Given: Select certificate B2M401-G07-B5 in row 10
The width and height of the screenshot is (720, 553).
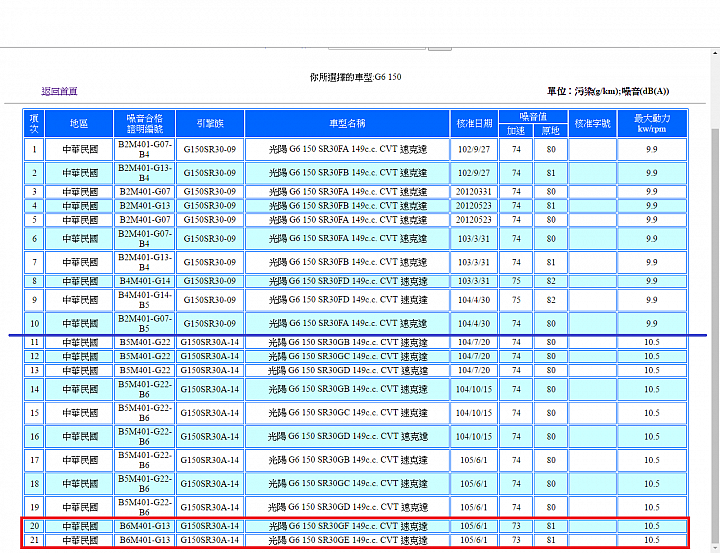Looking at the screenshot, I should point(144,323).
